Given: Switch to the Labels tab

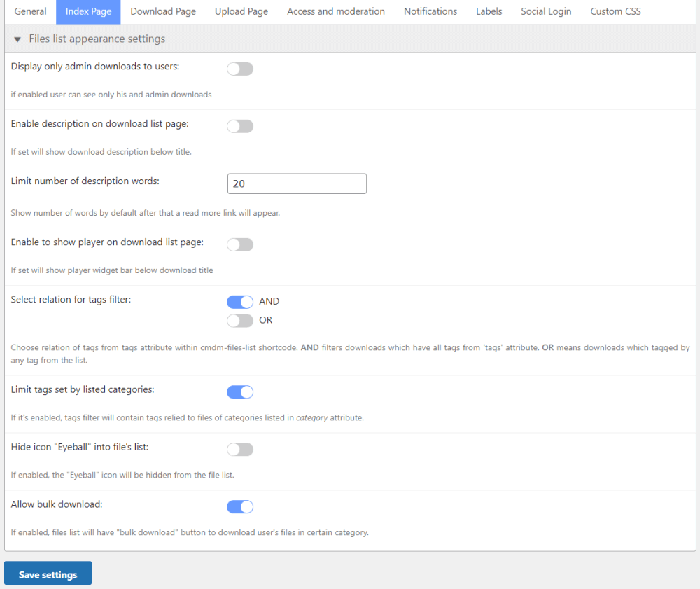Looking at the screenshot, I should (489, 11).
